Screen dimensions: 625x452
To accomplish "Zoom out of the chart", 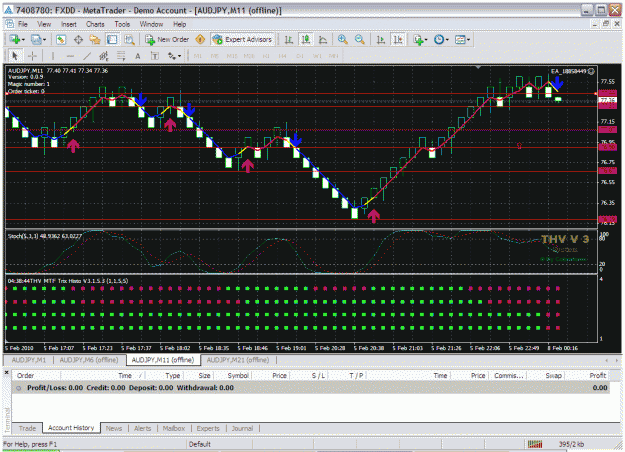I will (x=360, y=39).
